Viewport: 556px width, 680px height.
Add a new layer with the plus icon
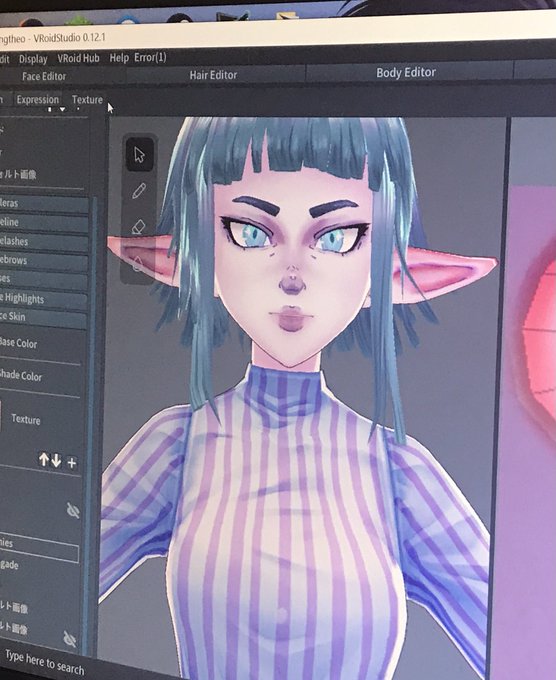pos(72,463)
